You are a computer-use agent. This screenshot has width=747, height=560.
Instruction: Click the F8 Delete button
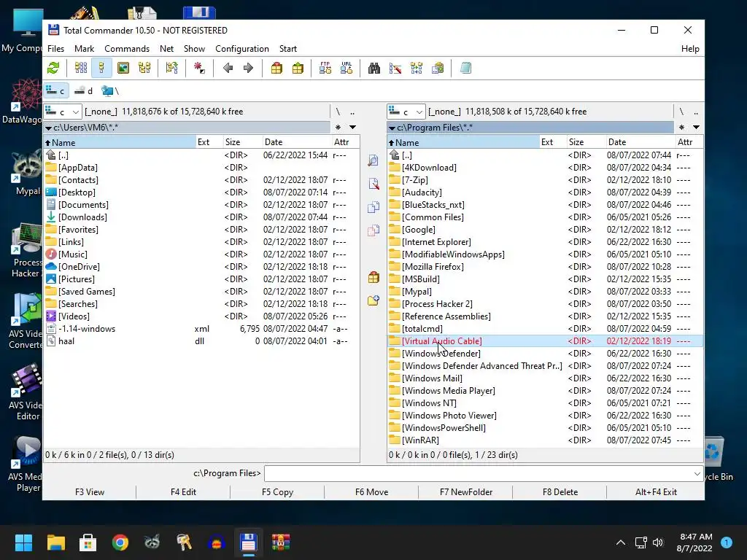(x=560, y=492)
